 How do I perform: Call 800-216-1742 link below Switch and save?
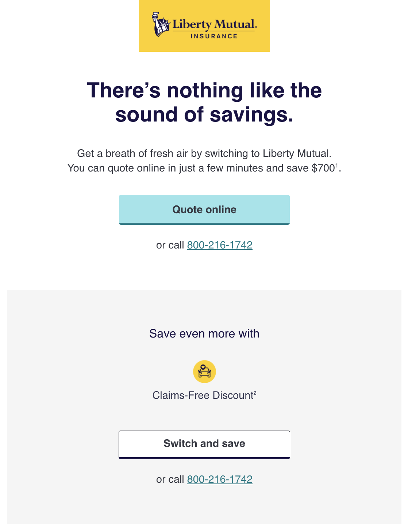[x=220, y=479]
